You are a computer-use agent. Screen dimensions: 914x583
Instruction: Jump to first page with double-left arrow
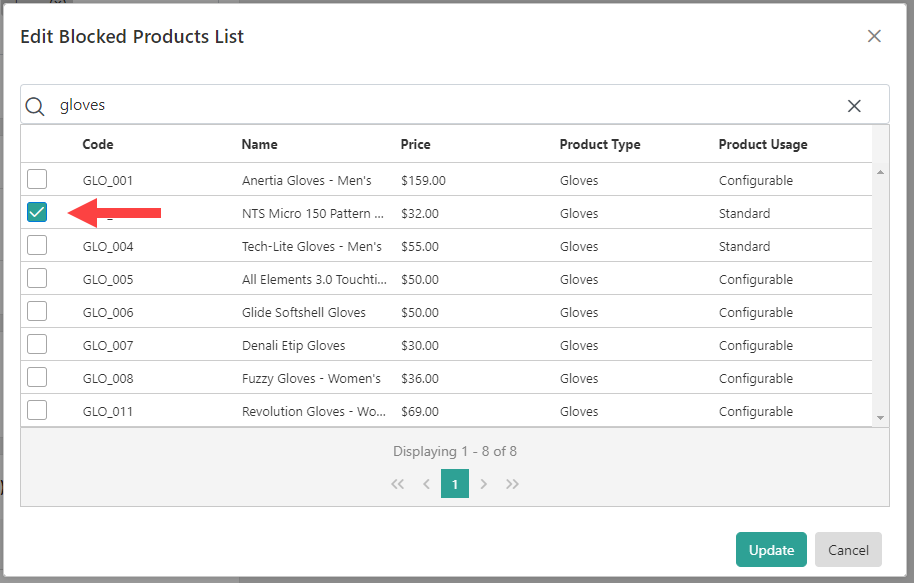(397, 483)
